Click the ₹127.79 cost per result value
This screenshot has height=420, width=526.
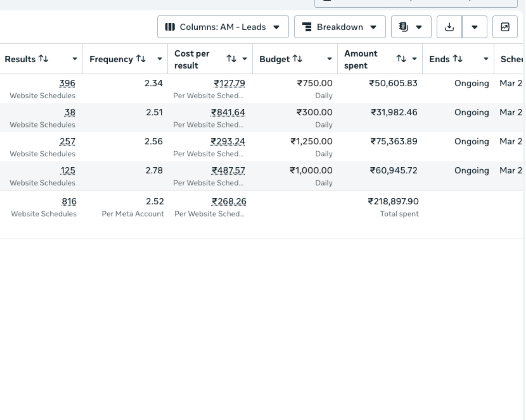(x=229, y=83)
